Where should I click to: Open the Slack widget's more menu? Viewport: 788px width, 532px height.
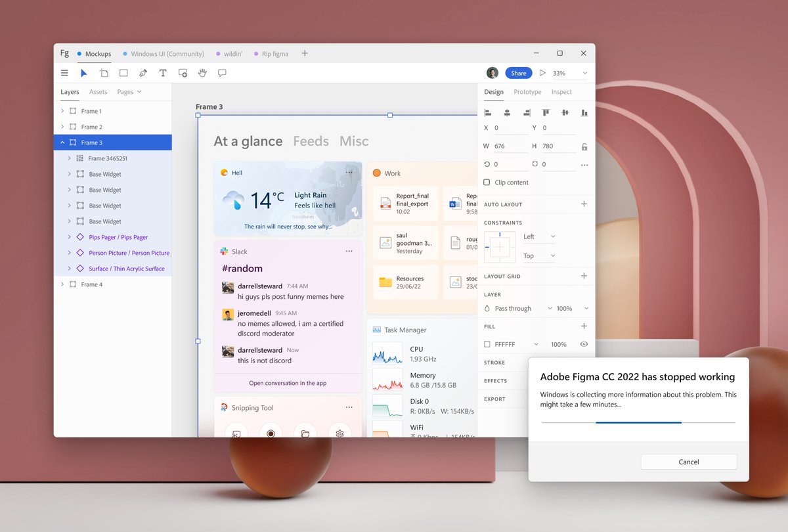click(x=349, y=251)
